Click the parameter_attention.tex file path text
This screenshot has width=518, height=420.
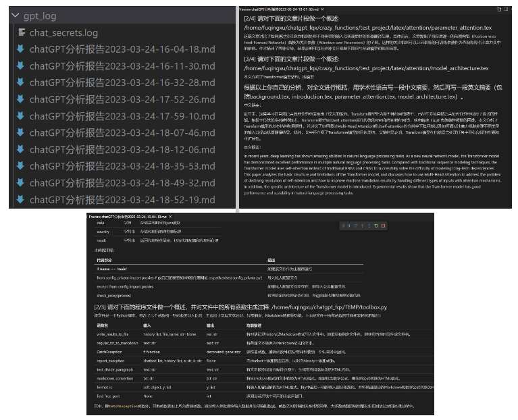[367, 28]
